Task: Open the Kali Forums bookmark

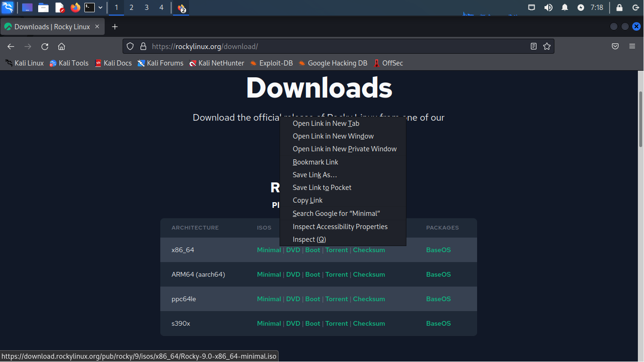Action: (160, 63)
